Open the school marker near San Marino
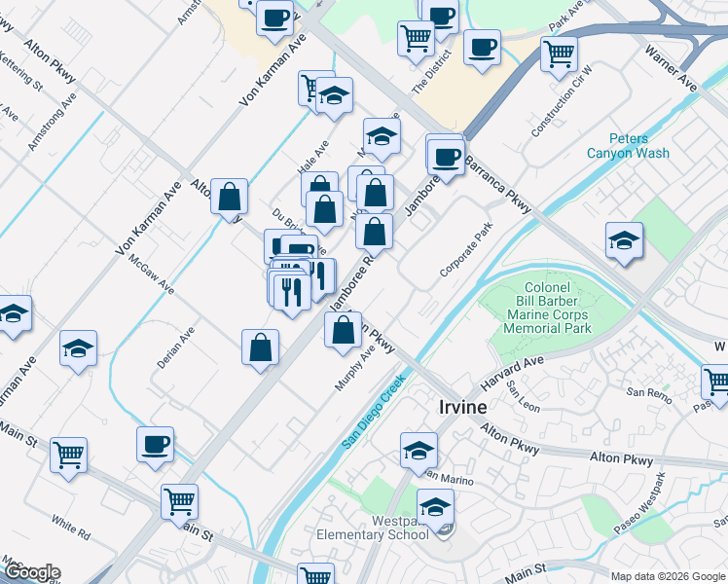The image size is (728, 584). 419,452
